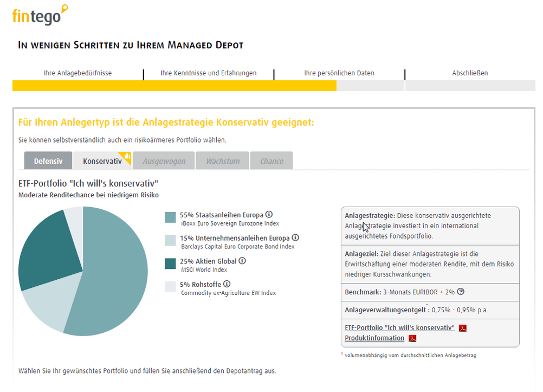Click the "15% Unternehmensanleihen Europa" label
This screenshot has height=392, width=543.
[235, 238]
